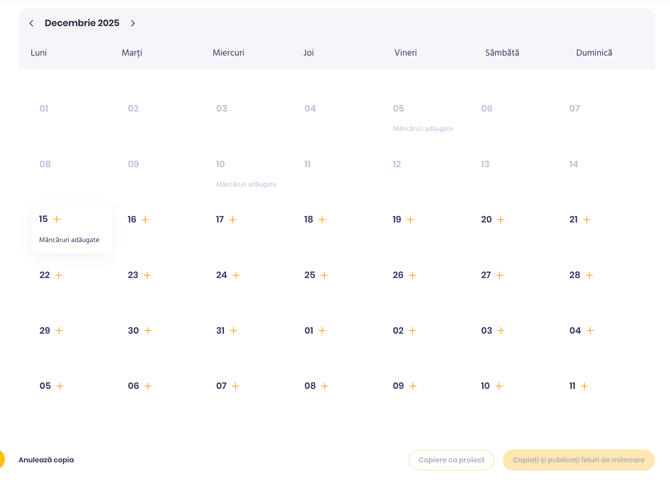Go to previous month with left chevron
Image resolution: width=670 pixels, height=482 pixels.
[x=31, y=23]
